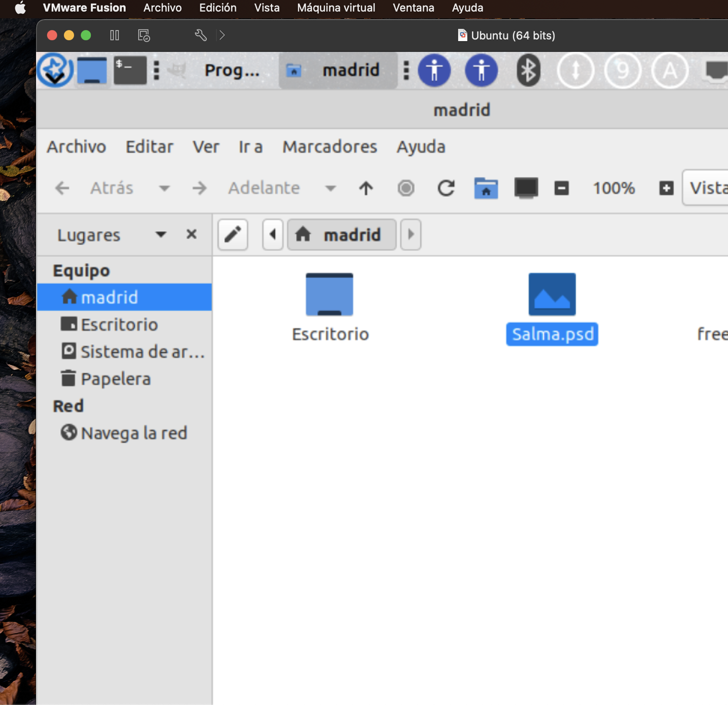This screenshot has height=705, width=728.
Task: Click the VMware snapshot icon
Action: (144, 36)
